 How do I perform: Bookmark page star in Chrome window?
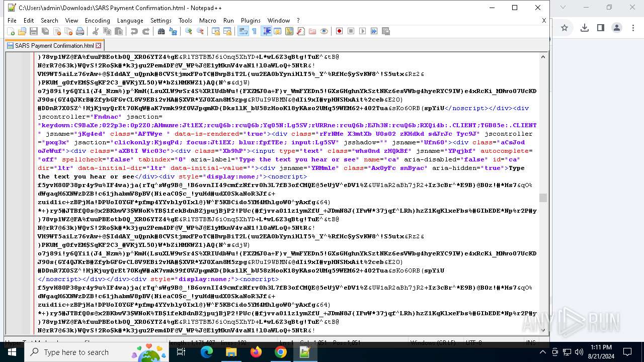click(565, 28)
